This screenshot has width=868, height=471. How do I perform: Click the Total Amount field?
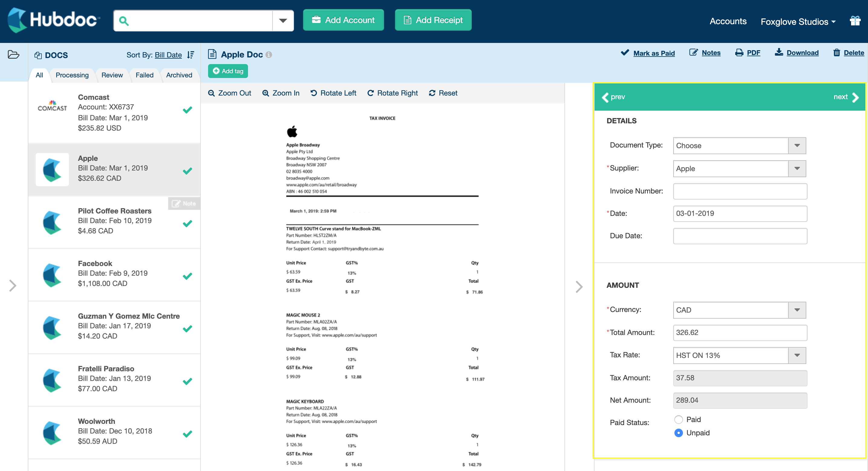740,333
